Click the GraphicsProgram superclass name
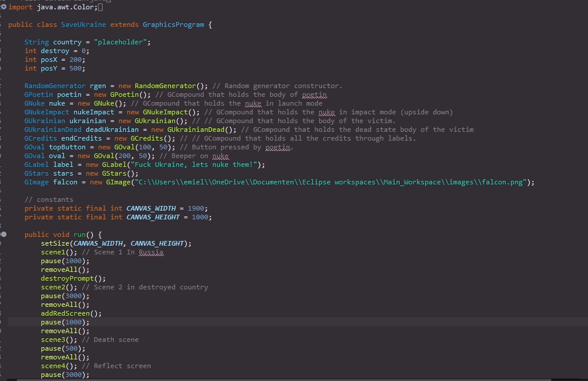Image resolution: width=588 pixels, height=381 pixels. click(173, 25)
